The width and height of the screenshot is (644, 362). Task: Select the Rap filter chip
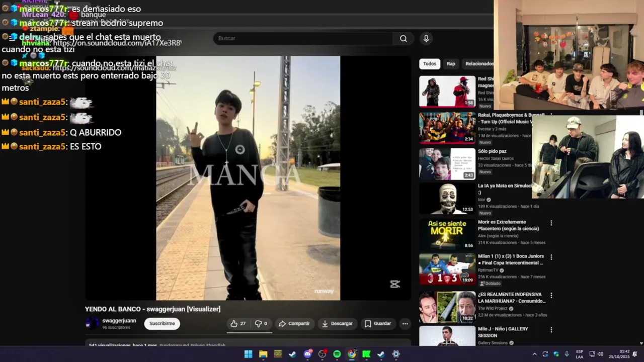click(451, 64)
